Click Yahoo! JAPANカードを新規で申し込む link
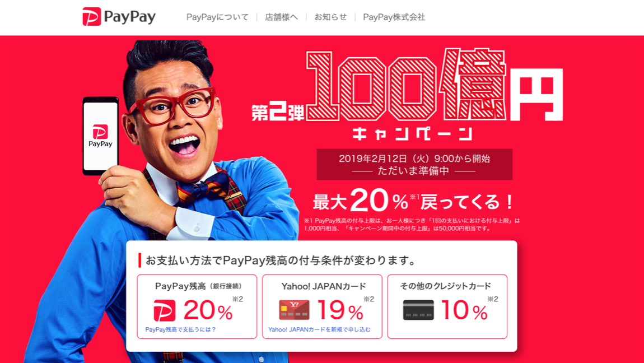 [320, 329]
